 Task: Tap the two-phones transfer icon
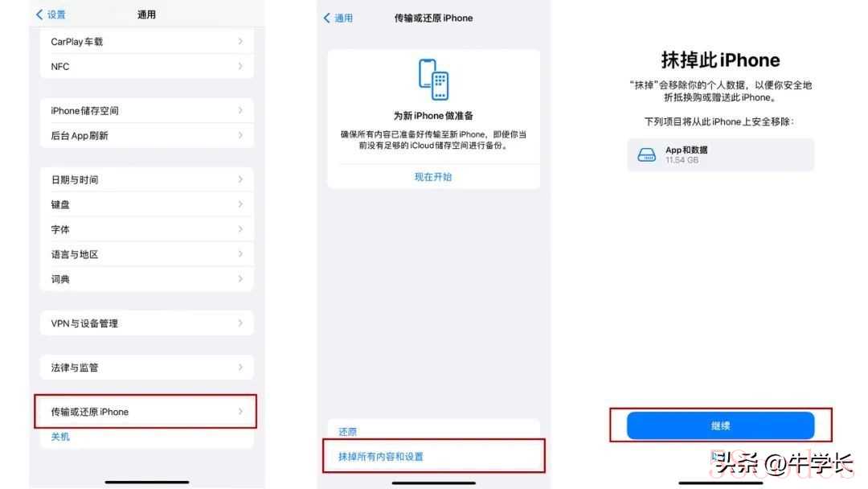pyautogui.click(x=433, y=80)
